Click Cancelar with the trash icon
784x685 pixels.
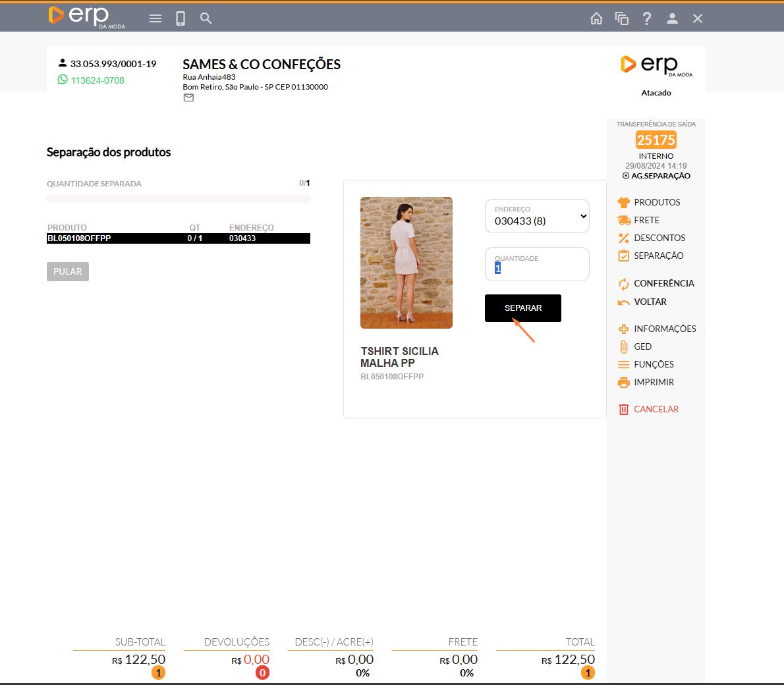[x=656, y=409]
